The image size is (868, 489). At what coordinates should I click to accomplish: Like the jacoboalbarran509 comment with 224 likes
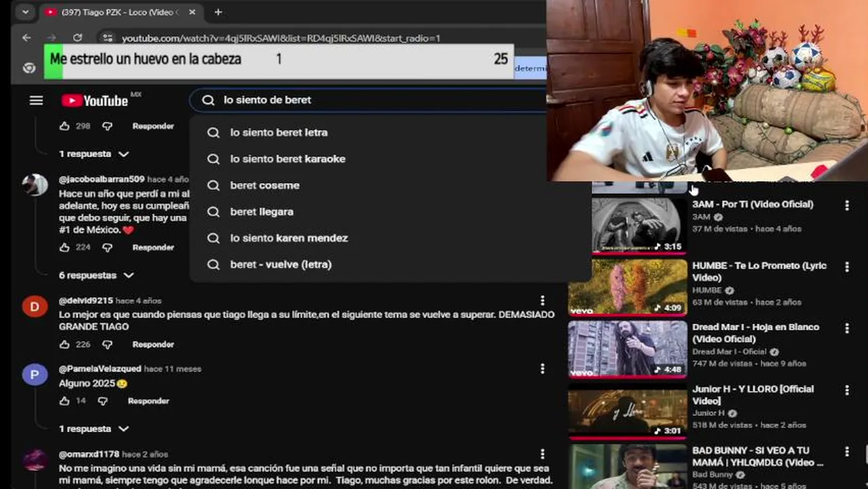pyautogui.click(x=65, y=248)
